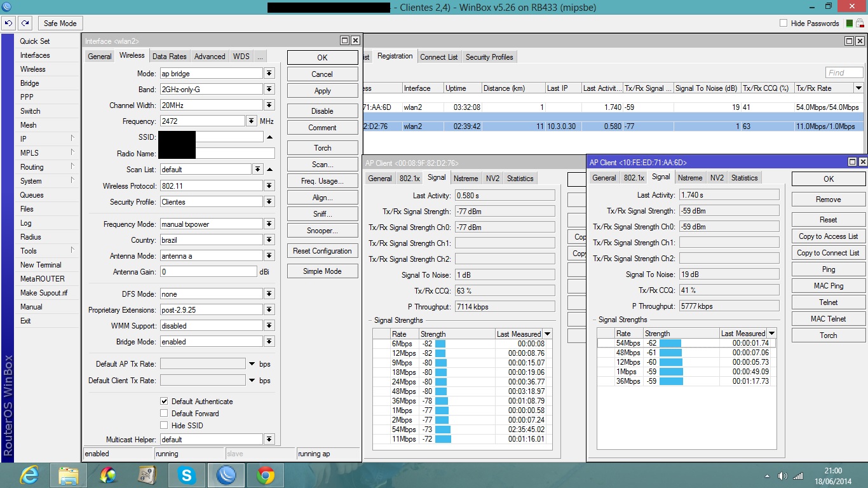Open the Wireless Protocol dropdown
This screenshot has height=488, width=868.
point(269,186)
